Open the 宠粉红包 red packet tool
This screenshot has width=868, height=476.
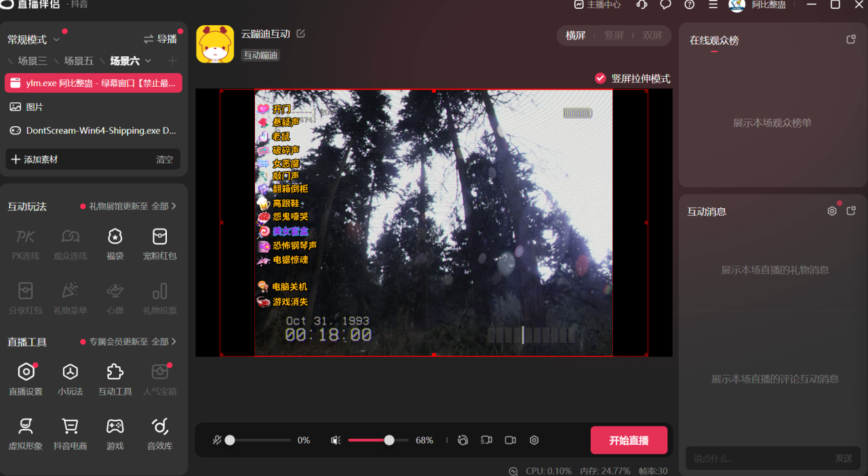point(159,243)
